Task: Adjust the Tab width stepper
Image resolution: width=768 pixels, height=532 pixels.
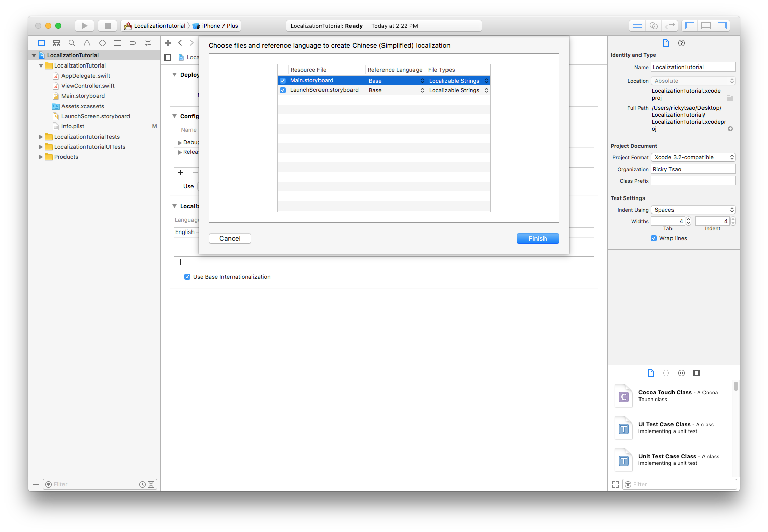Action: click(689, 221)
